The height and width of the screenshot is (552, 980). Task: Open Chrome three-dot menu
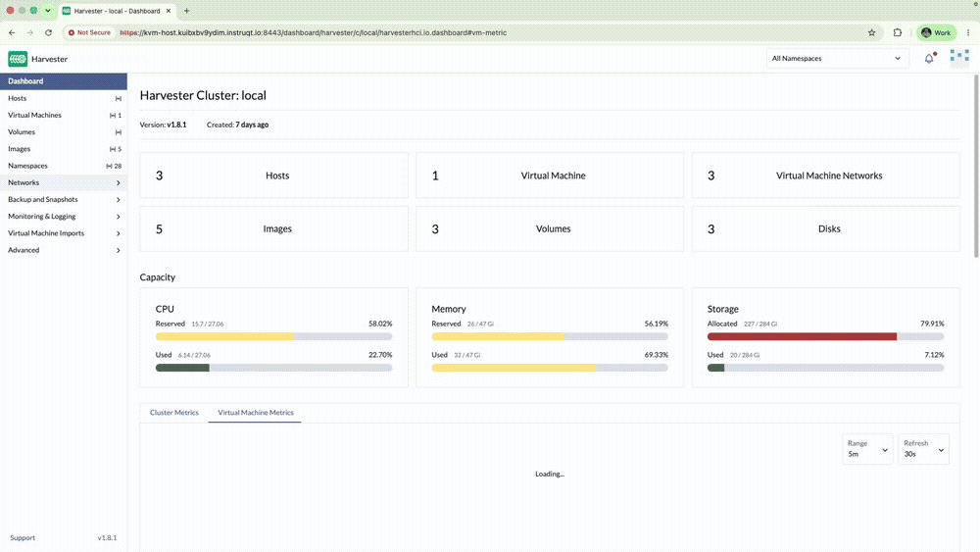[x=968, y=32]
